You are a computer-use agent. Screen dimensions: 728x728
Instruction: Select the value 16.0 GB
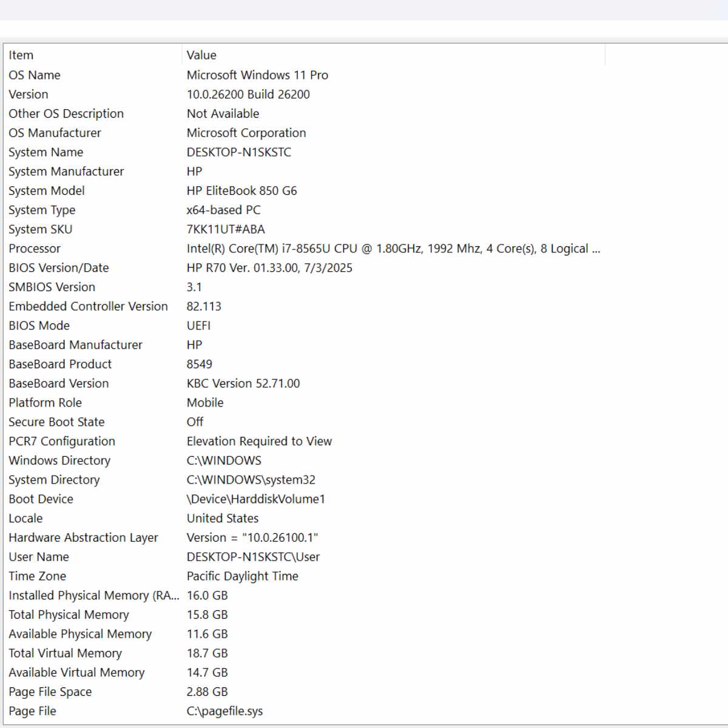207,596
